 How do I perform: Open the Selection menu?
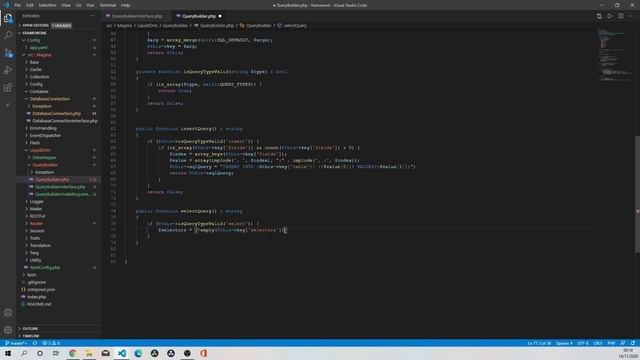click(47, 5)
